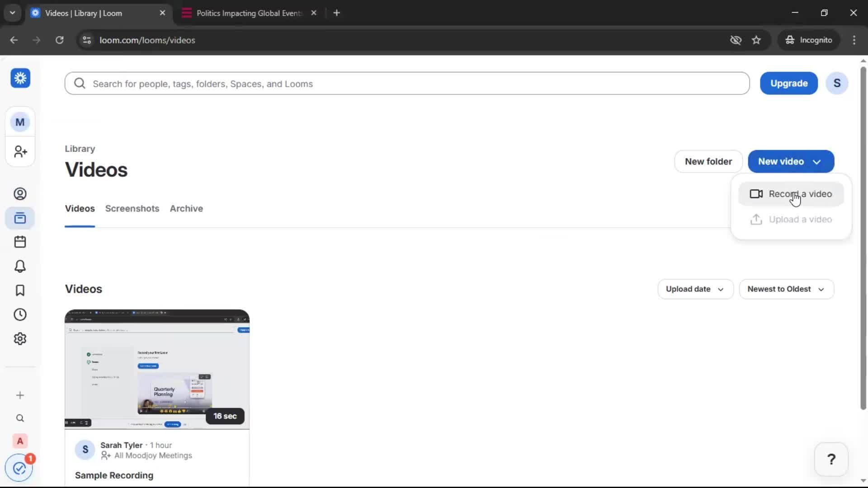The image size is (868, 488).
Task: Open the Loom home via the logo icon
Action: 20,78
